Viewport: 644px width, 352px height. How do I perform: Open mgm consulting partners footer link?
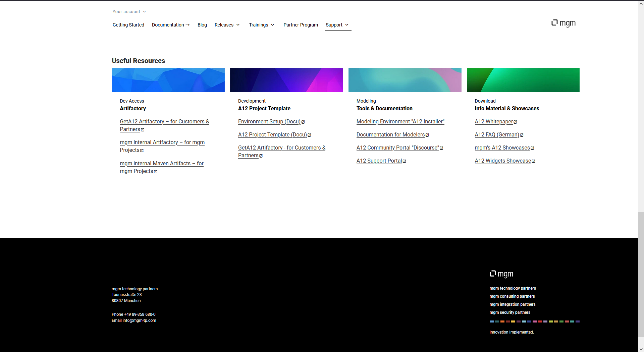[512, 296]
